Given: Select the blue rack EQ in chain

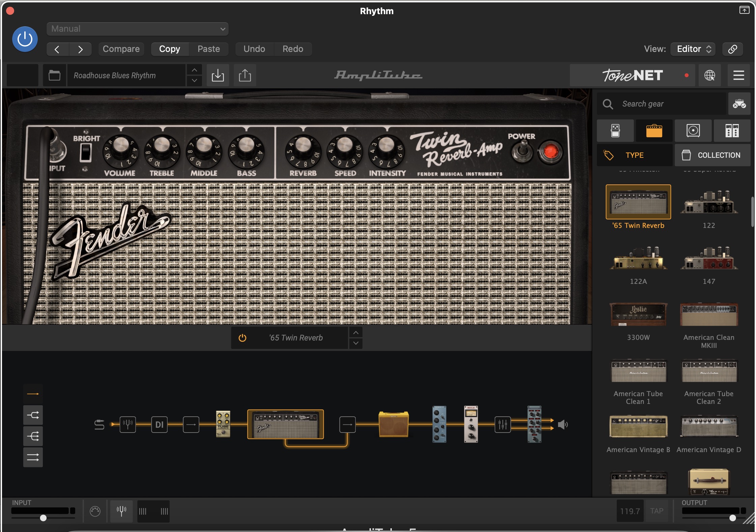Looking at the screenshot, I should coord(439,424).
